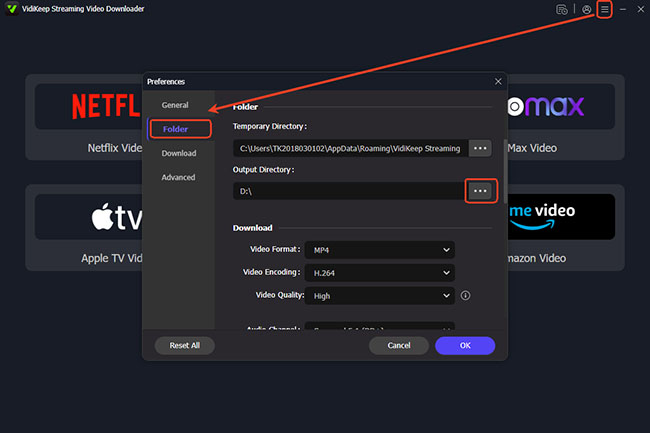Screen dimensions: 650x433
Task: Click the Reset All button
Action: pyautogui.click(x=184, y=346)
